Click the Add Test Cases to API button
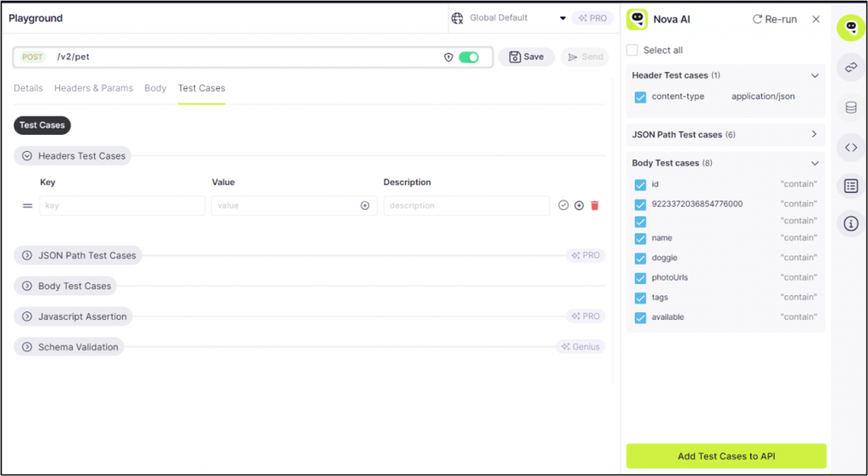This screenshot has width=868, height=476. (726, 456)
